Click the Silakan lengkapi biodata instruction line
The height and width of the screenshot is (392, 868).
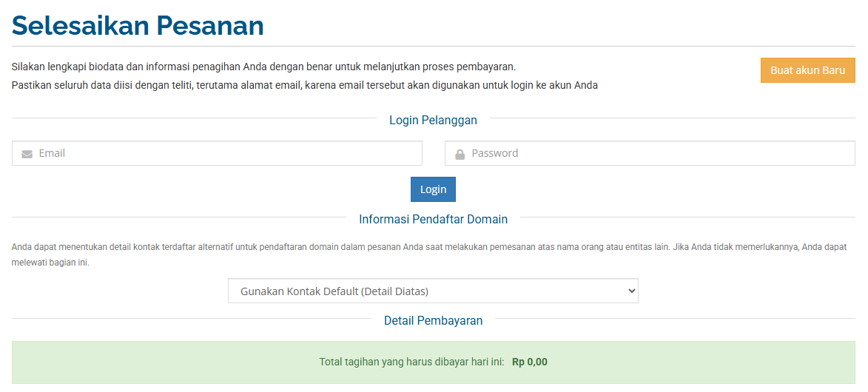tap(263, 67)
